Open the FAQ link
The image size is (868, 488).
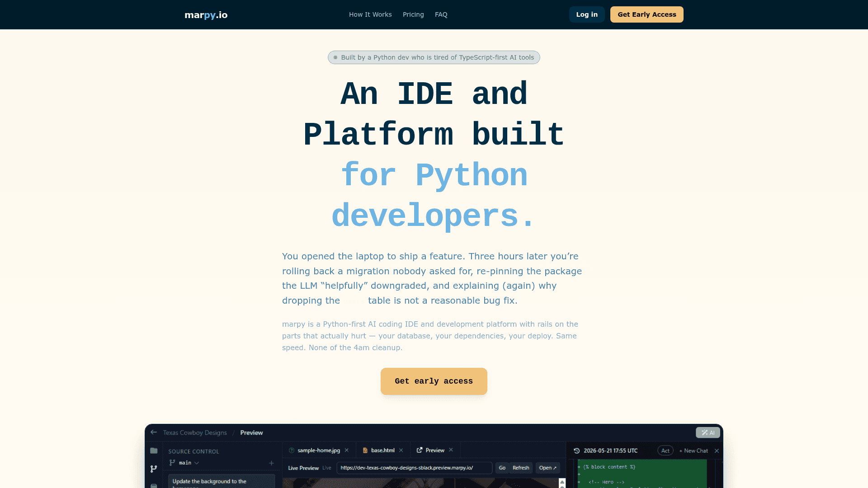441,14
